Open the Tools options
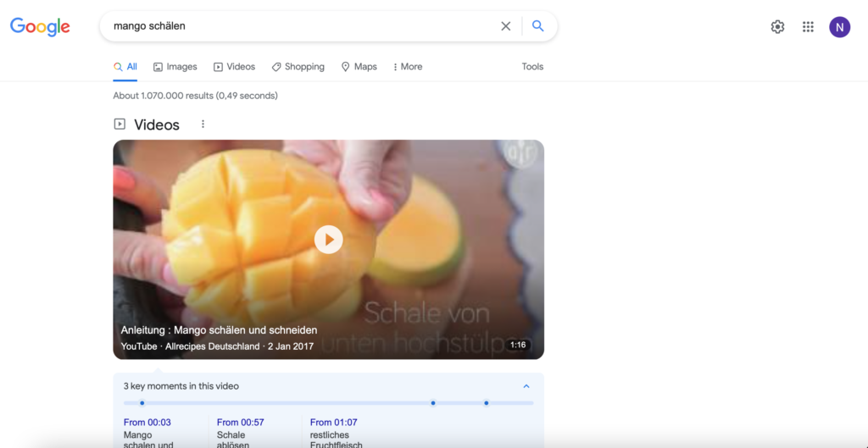 [x=532, y=66]
